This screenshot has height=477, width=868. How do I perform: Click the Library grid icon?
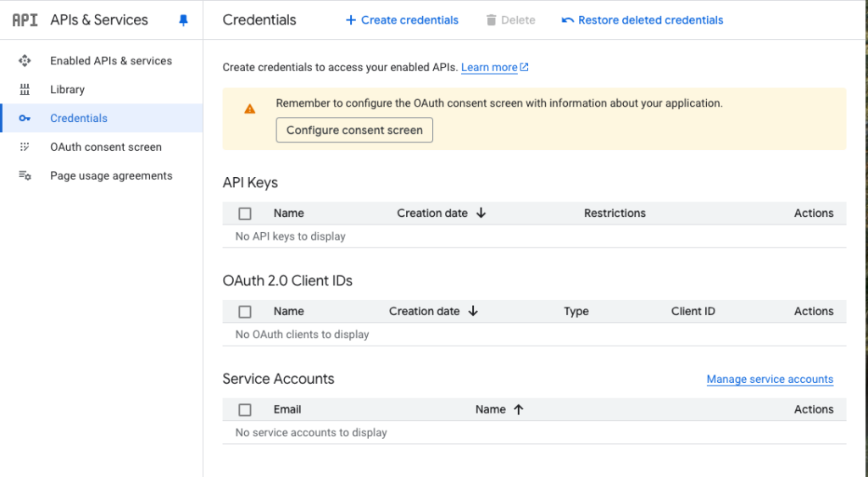(25, 90)
